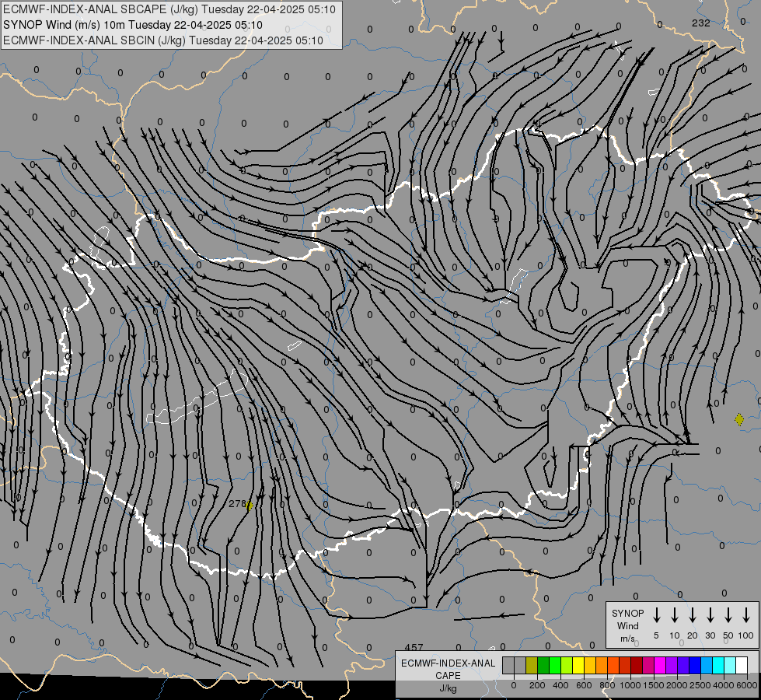Click the ECMWF-INDEX-ANAL label in CAPE legend

pyautogui.click(x=448, y=663)
